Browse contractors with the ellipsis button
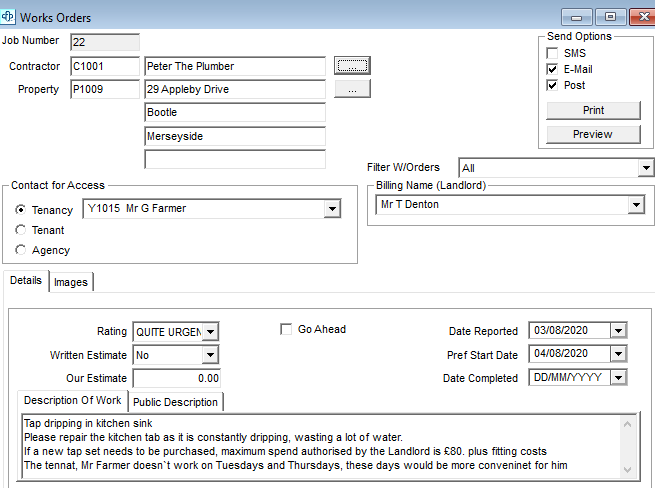 pos(352,66)
